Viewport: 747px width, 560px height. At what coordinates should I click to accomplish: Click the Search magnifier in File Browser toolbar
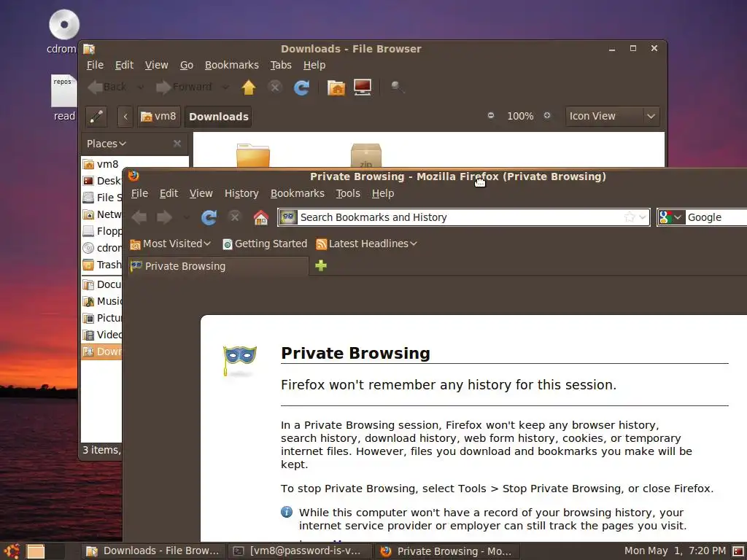tap(397, 87)
